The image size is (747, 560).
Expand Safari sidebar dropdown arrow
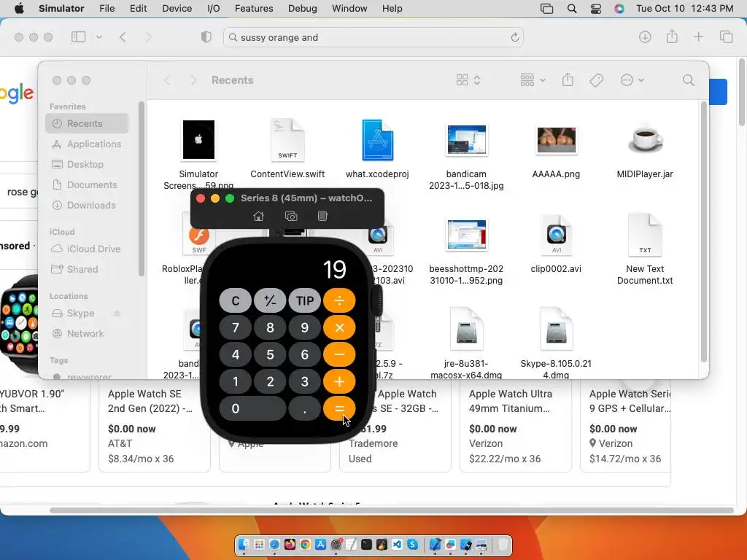[x=99, y=37]
